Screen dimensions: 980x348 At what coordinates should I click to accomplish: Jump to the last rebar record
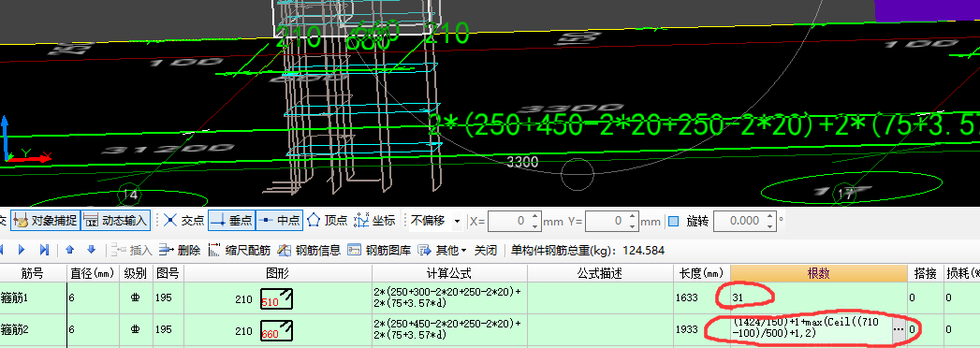44,251
